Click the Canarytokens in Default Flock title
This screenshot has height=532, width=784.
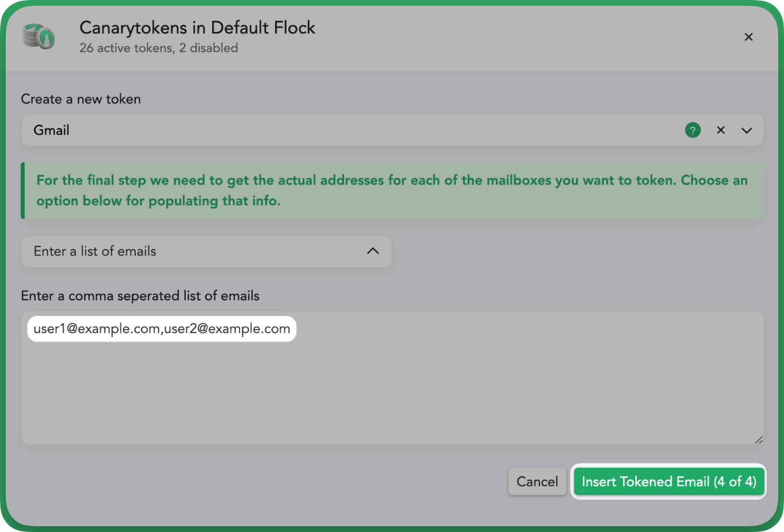point(197,28)
